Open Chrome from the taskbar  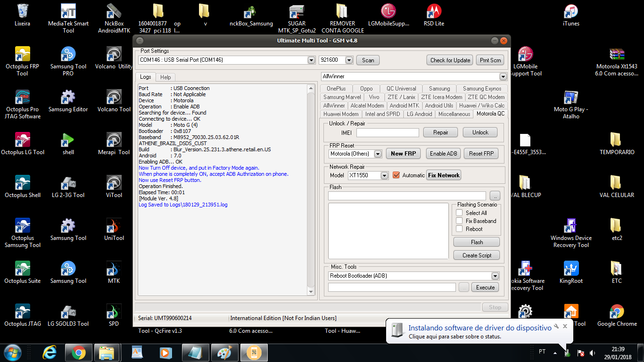78,353
